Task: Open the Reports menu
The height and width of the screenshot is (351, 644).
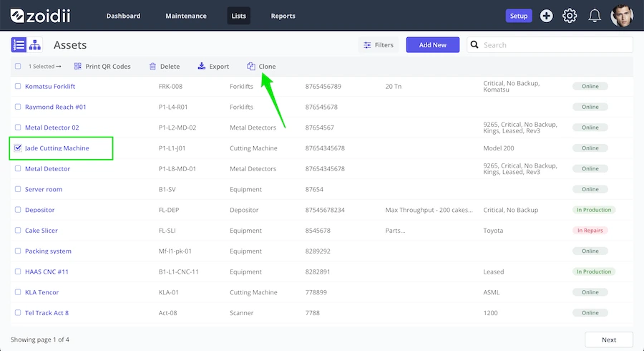Action: coord(283,16)
